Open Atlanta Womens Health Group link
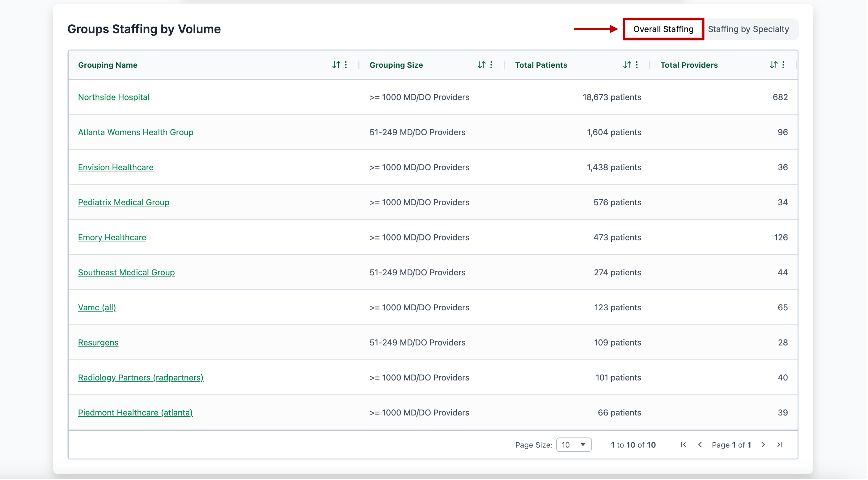The width and height of the screenshot is (868, 480). [x=135, y=132]
